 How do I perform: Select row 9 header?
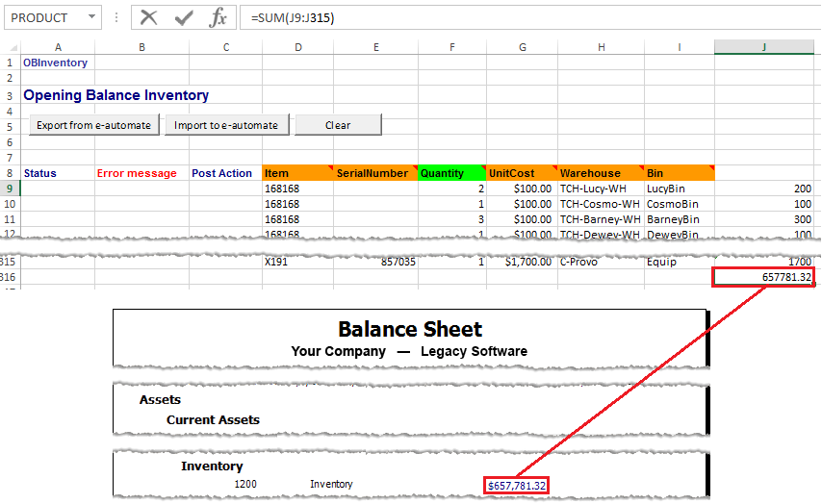10,189
